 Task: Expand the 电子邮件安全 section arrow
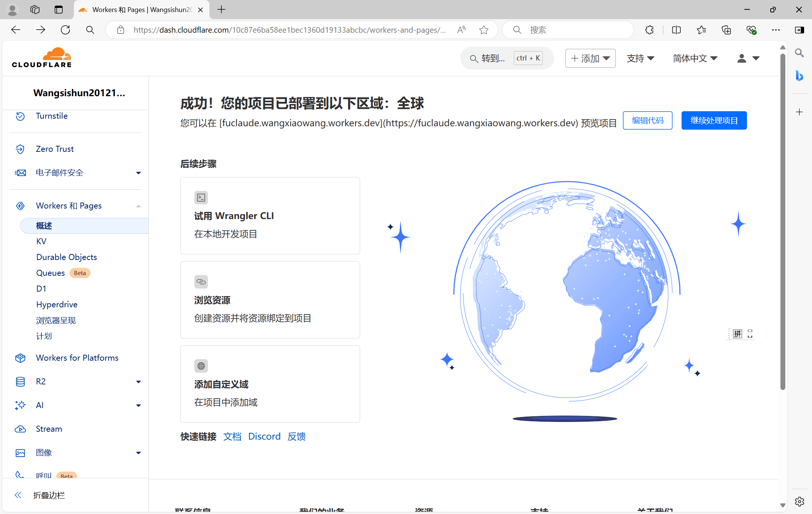click(138, 173)
